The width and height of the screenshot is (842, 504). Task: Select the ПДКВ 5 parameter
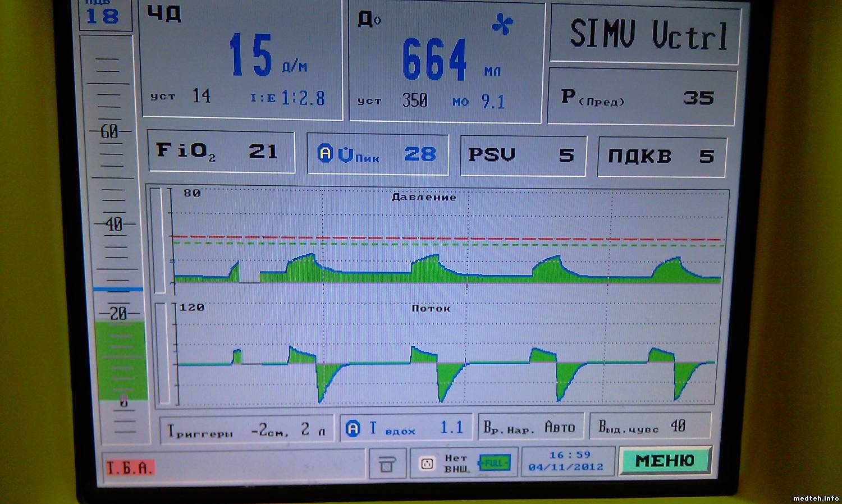click(661, 156)
